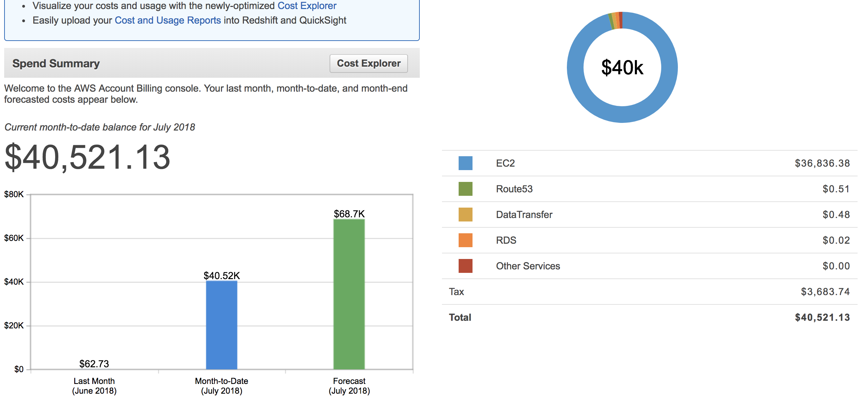This screenshot has height=402, width=868.
Task: Click the red Other Services swatch
Action: tap(465, 266)
